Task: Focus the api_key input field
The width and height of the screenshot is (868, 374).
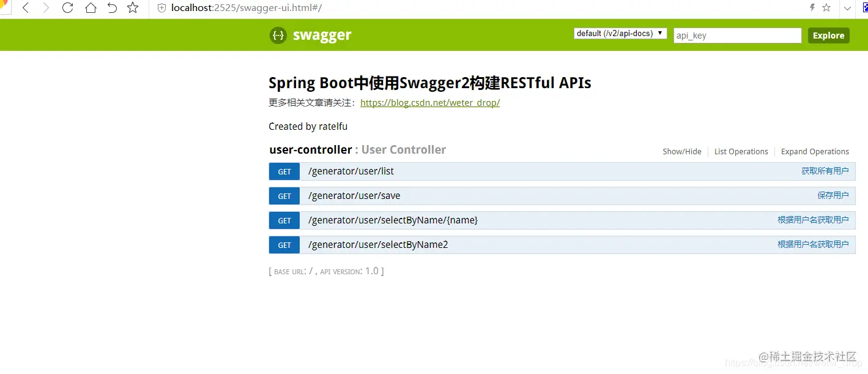Action: click(x=737, y=36)
